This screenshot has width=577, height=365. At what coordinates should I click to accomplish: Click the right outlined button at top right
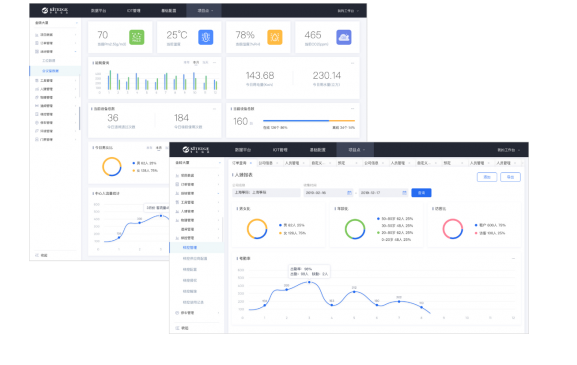[510, 177]
